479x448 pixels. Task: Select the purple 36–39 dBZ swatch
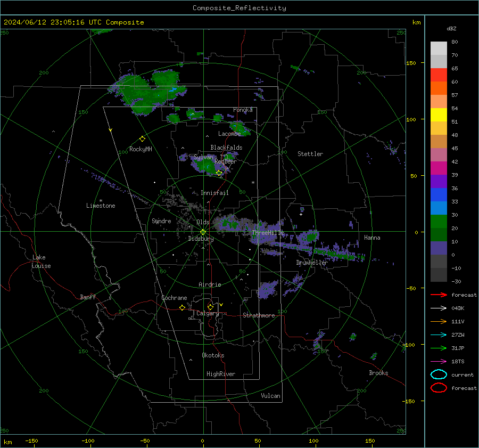tap(439, 181)
